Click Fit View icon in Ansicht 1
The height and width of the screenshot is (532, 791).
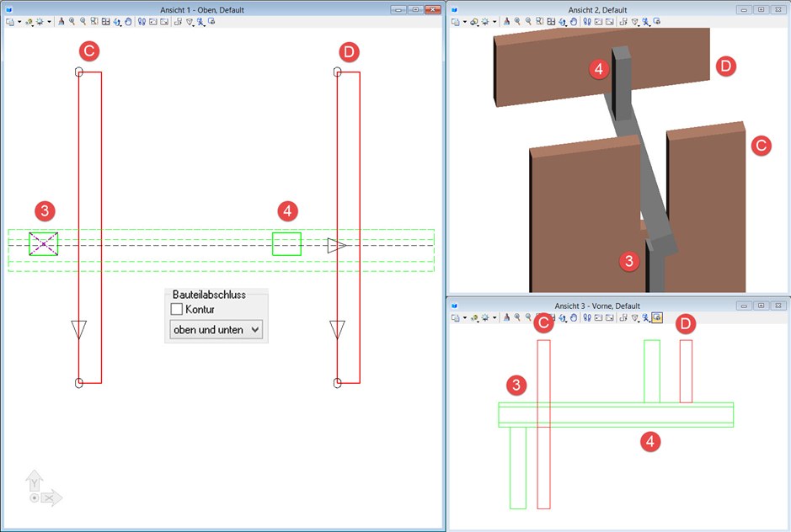pyautogui.click(x=106, y=22)
